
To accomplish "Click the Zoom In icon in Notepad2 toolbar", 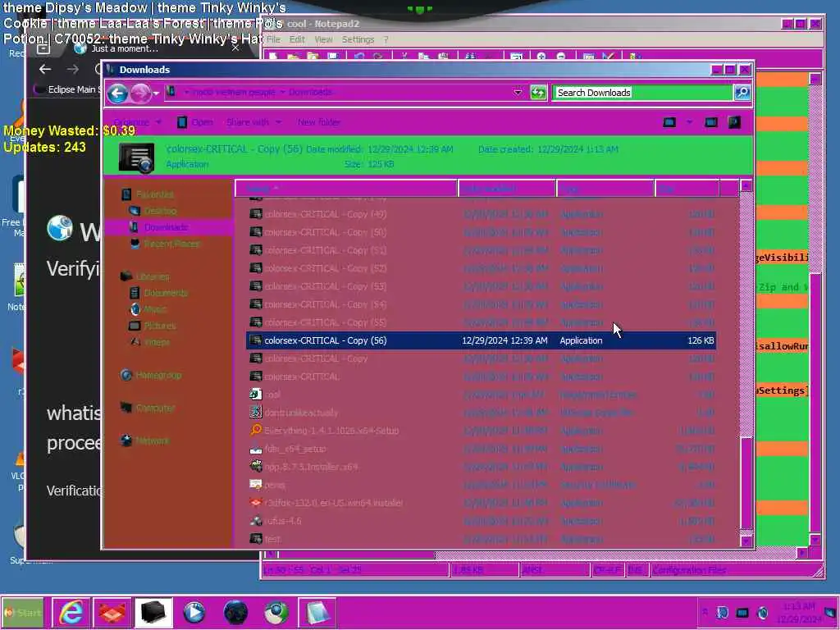I will 541,57.
